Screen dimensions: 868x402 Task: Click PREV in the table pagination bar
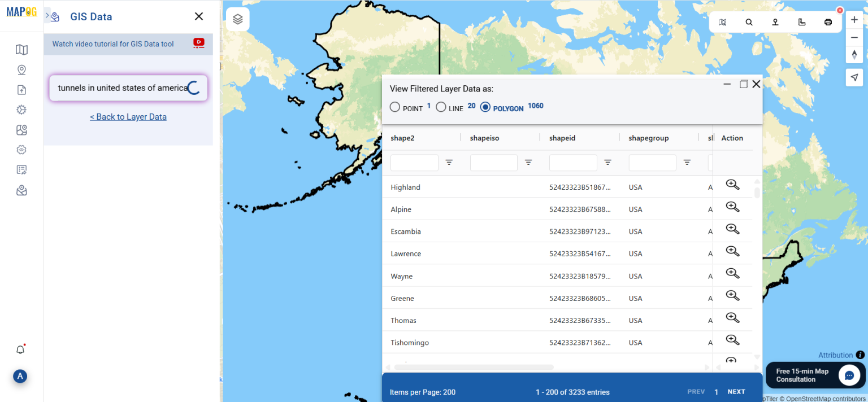tap(696, 391)
